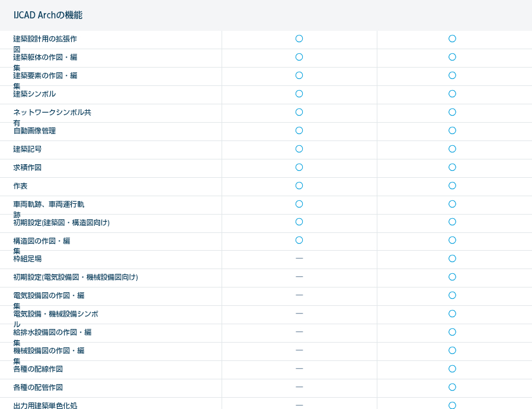The width and height of the screenshot is (532, 409).
Task: Click the dash in 枠組足場 row
Action: coord(299,258)
